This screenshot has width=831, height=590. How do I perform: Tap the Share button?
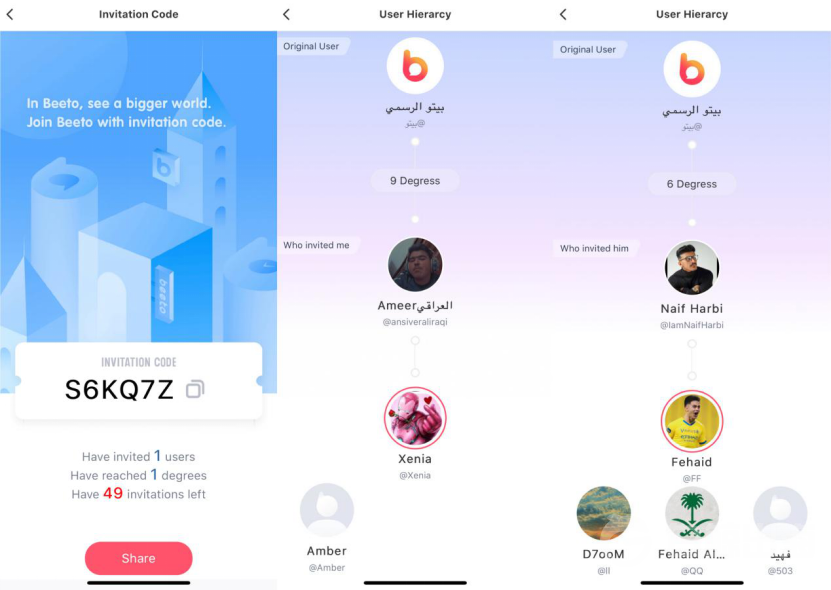tap(138, 558)
